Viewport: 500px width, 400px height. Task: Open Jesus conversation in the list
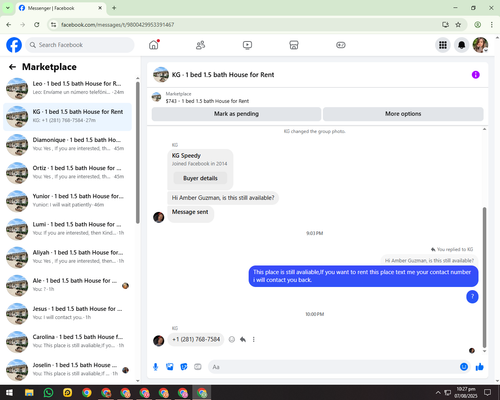click(x=67, y=314)
